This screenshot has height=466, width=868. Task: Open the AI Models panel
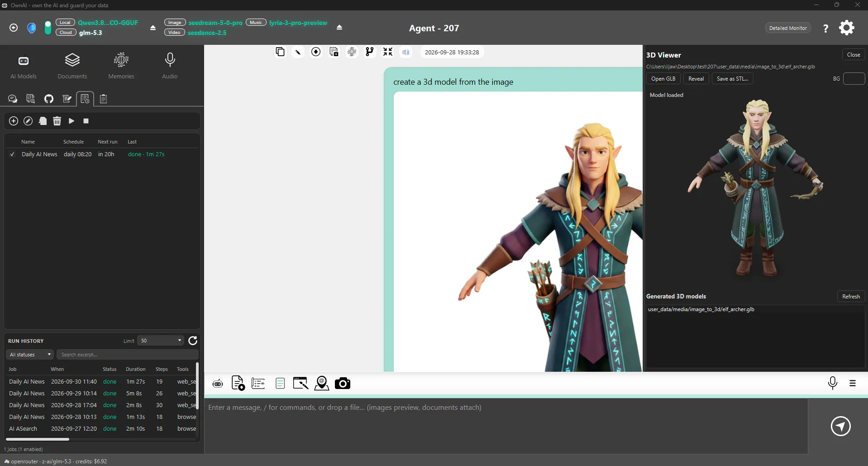click(24, 67)
